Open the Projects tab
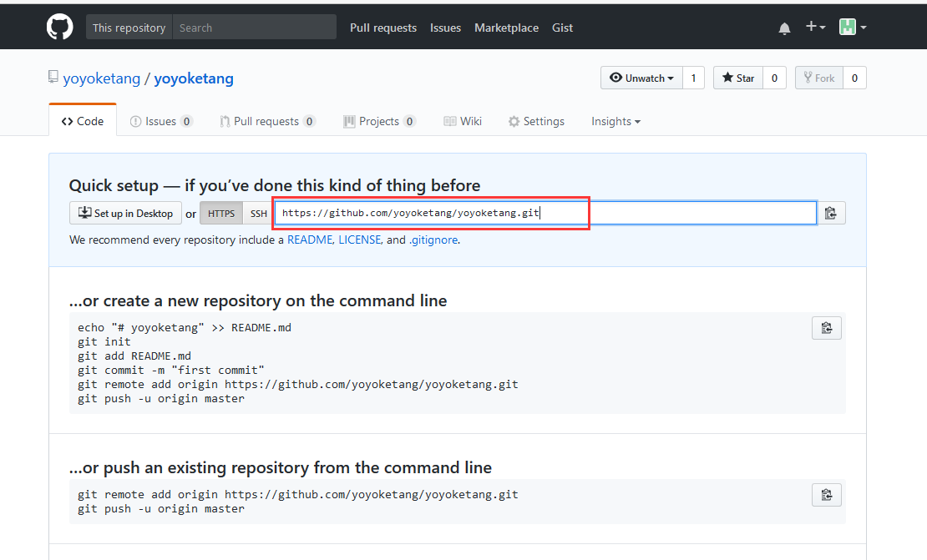927x560 pixels. tap(379, 121)
